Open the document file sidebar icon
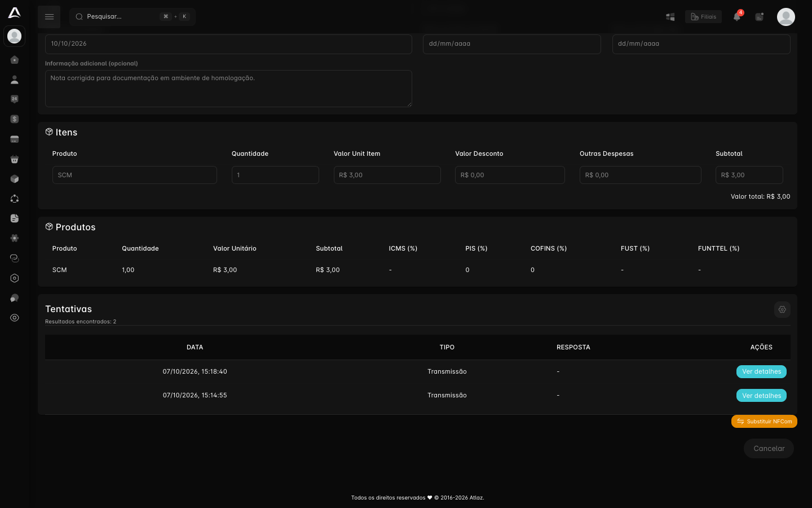 click(15, 218)
